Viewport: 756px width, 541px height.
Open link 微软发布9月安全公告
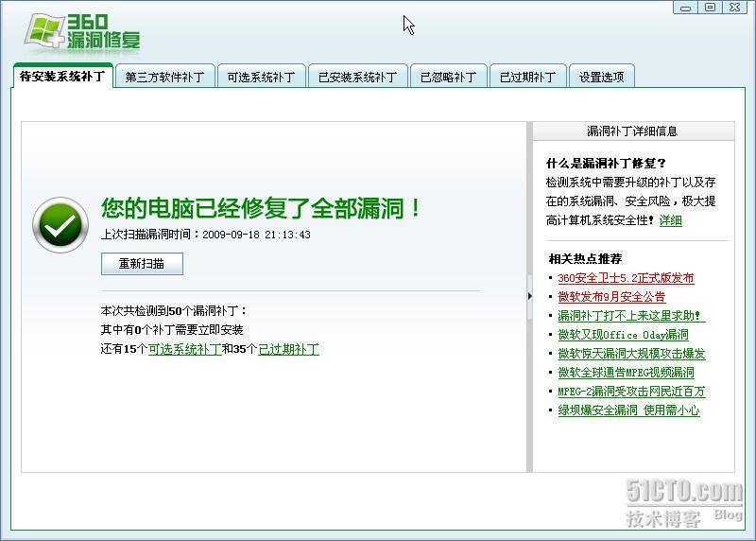(611, 297)
